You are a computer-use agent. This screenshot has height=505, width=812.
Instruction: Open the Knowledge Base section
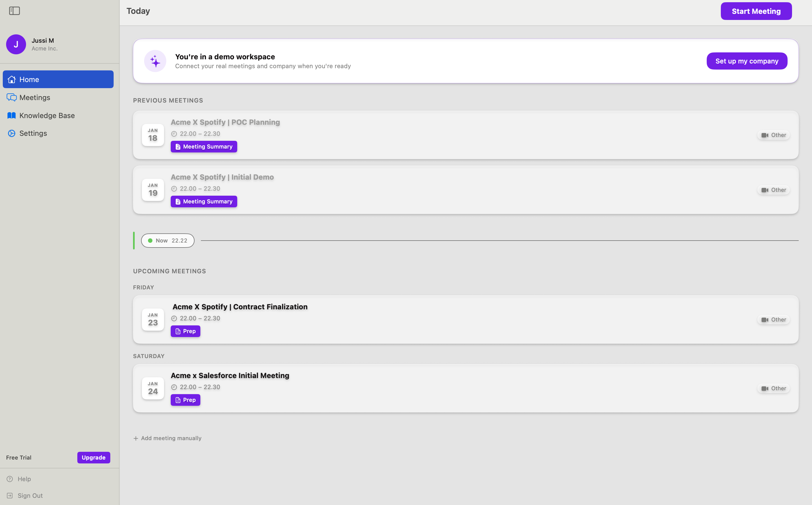click(x=47, y=116)
